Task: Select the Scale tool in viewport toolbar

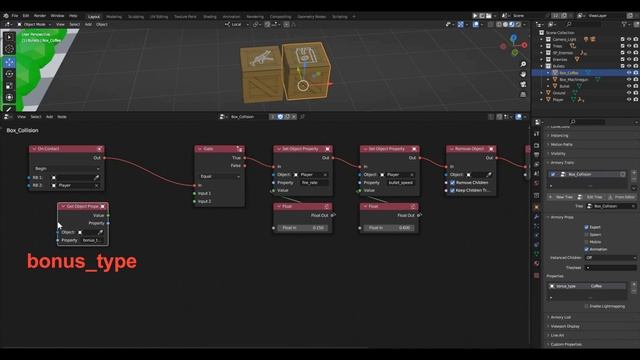Action: [9, 86]
